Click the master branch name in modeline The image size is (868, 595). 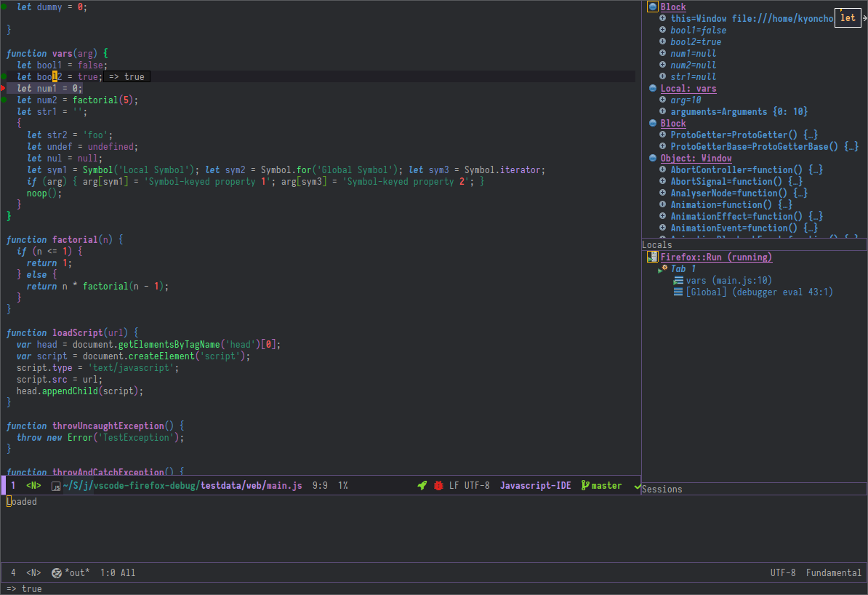click(x=606, y=486)
